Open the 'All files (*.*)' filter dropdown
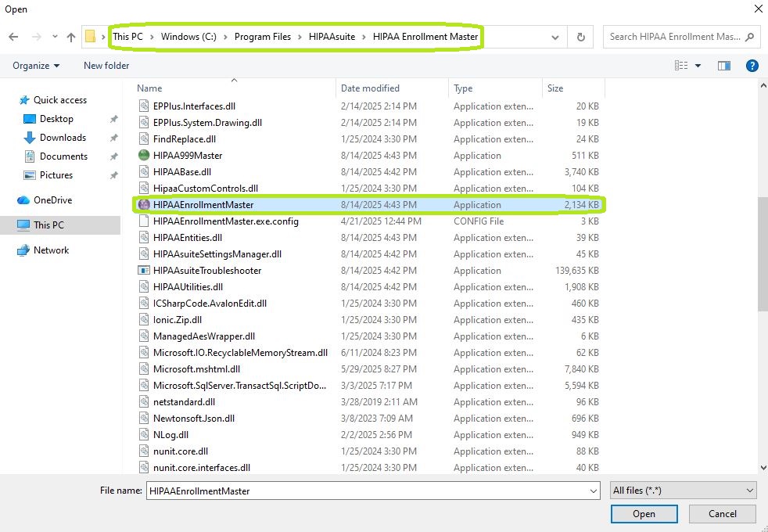This screenshot has width=768, height=532. pyautogui.click(x=684, y=491)
